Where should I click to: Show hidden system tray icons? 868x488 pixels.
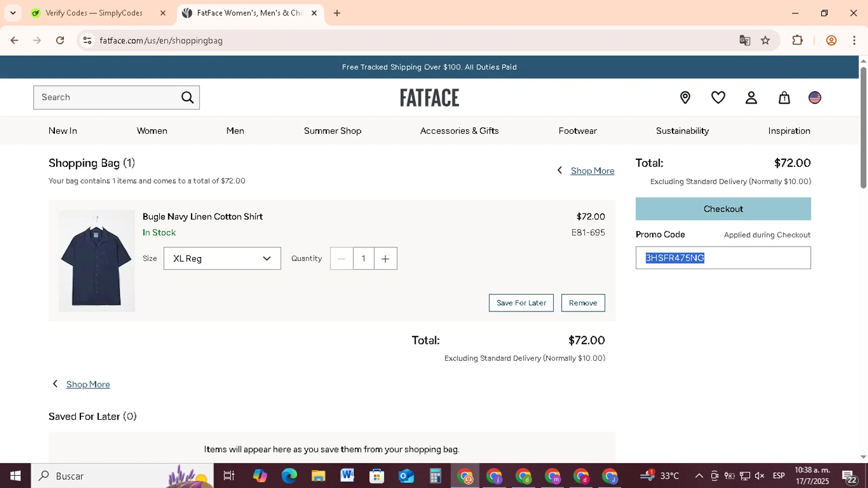(x=699, y=476)
